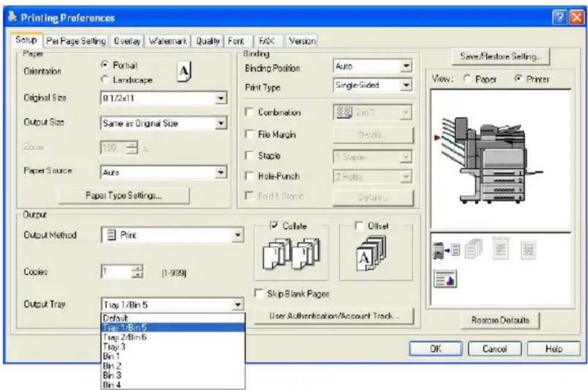The width and height of the screenshot is (588, 390).
Task: Click the Copies number field
Action: pos(117,271)
